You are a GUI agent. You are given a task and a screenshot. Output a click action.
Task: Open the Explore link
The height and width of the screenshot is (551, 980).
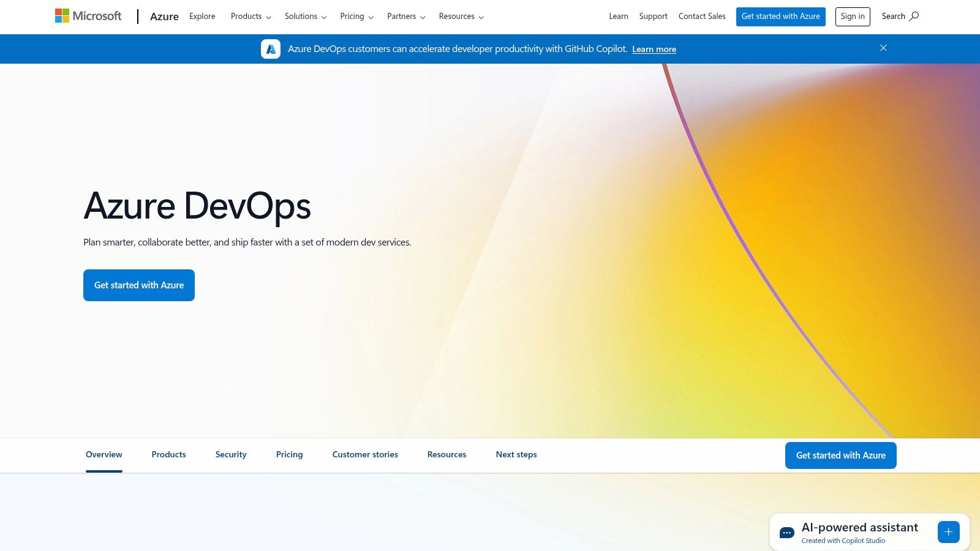[202, 17]
